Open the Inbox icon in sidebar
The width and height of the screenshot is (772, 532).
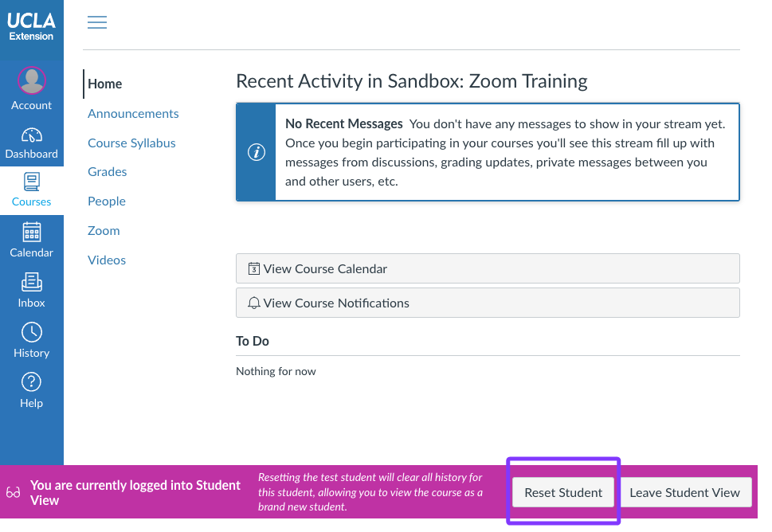coord(32,283)
